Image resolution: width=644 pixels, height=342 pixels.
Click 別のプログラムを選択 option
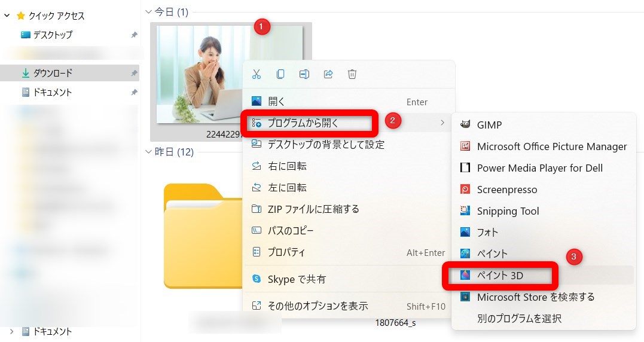[519, 319]
